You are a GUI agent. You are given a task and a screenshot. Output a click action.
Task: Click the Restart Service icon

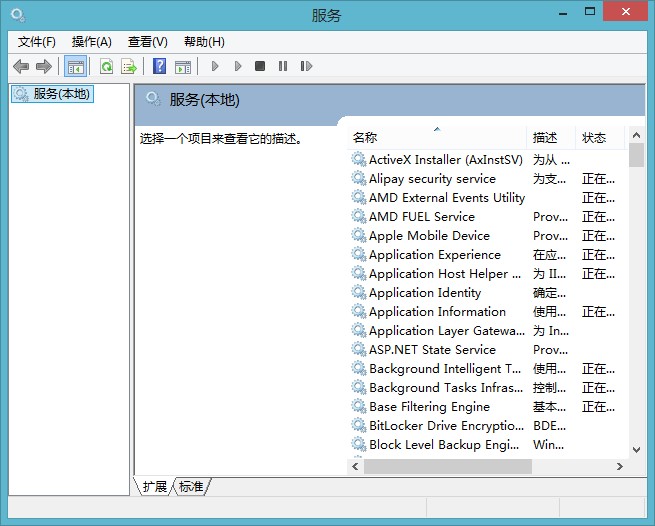point(306,66)
